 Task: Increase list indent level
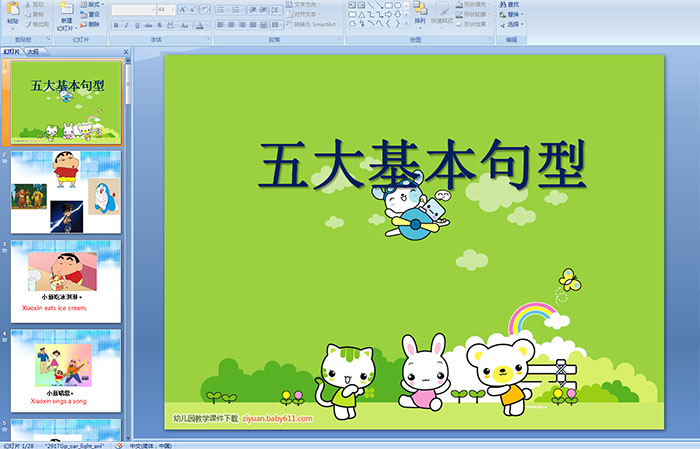(264, 9)
